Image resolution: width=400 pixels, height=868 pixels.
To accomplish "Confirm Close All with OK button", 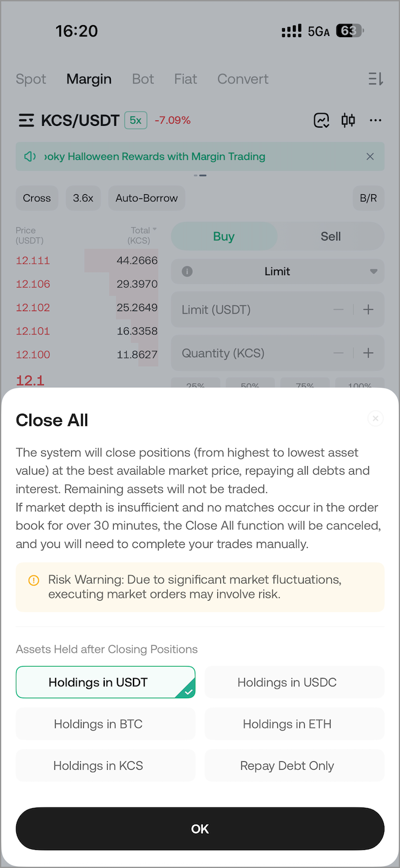I will (200, 828).
